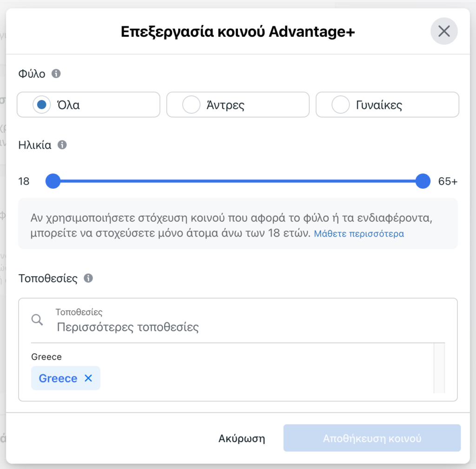Open the info tooltip beside Τοποθεσίες heading
Image resolution: width=476 pixels, height=469 pixels.
click(x=88, y=278)
